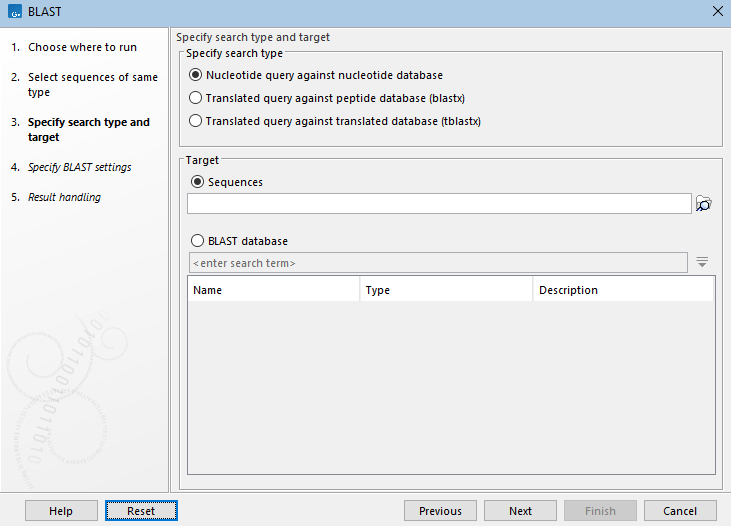The width and height of the screenshot is (731, 526).
Task: Open Select sequences of same type step
Action: (x=92, y=84)
